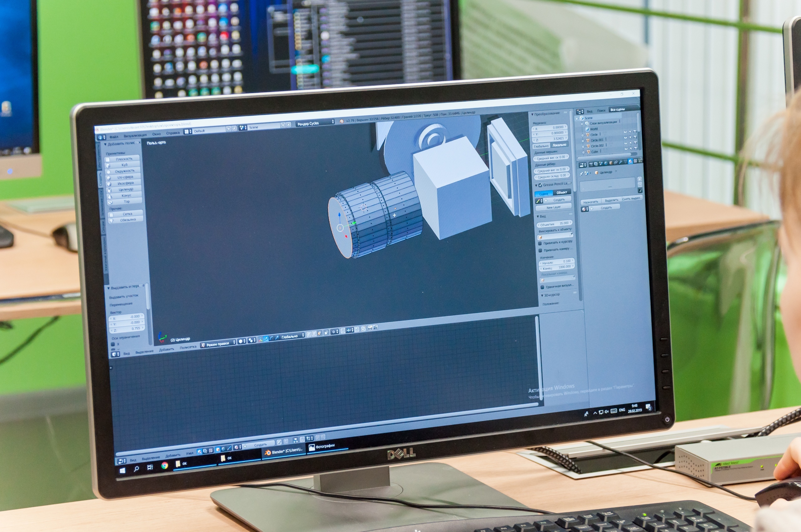The image size is (801, 532).
Task: Open the World properties tab icon
Action: click(x=606, y=163)
